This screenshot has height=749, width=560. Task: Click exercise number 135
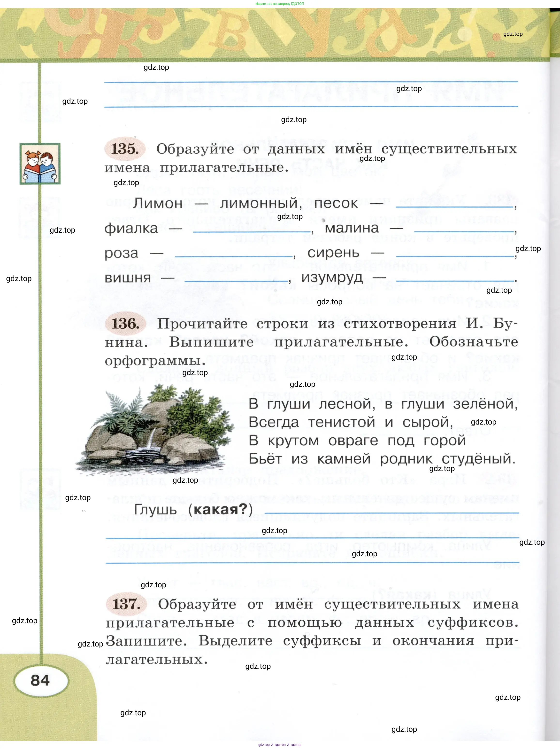tap(125, 149)
